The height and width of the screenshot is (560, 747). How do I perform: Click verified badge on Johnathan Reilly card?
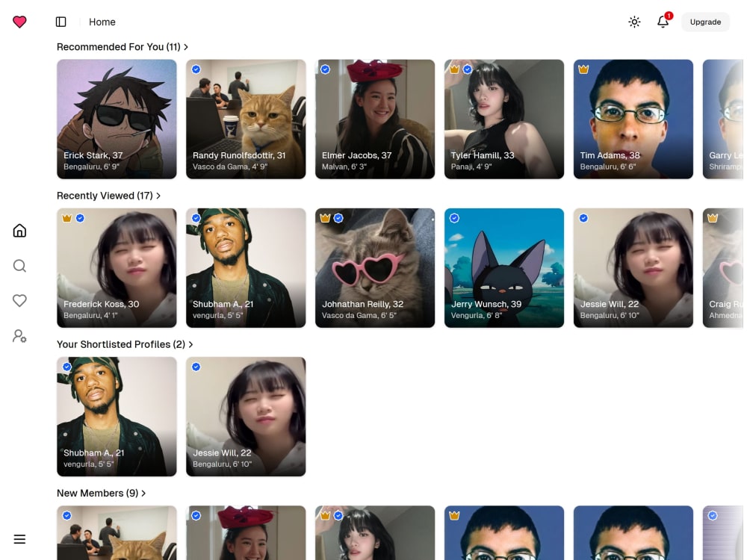(338, 218)
